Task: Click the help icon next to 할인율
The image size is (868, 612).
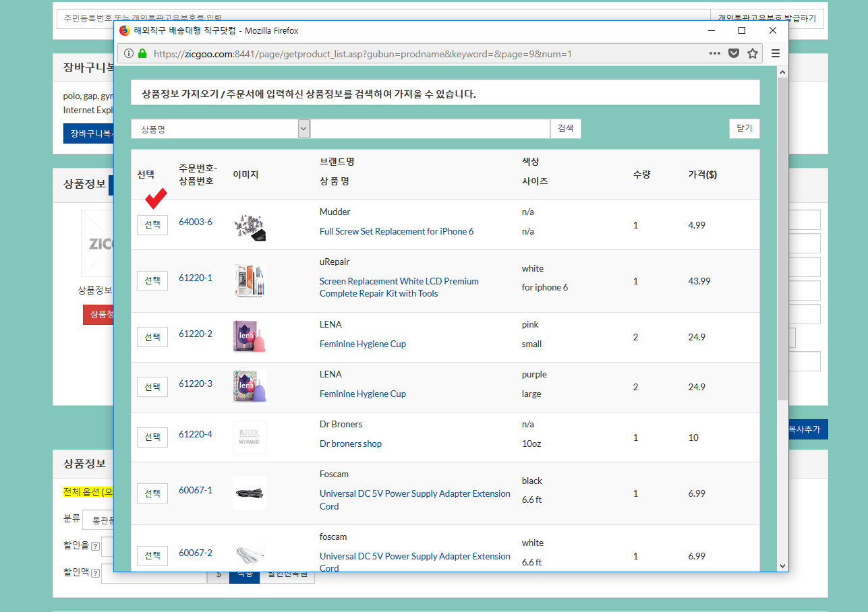Action: coord(95,546)
